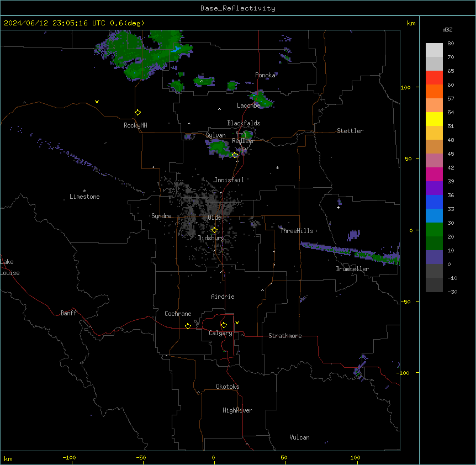Image resolution: width=476 pixels, height=465 pixels.
Task: Click the asterisk marker east of Innisfail
Action: coord(277,167)
